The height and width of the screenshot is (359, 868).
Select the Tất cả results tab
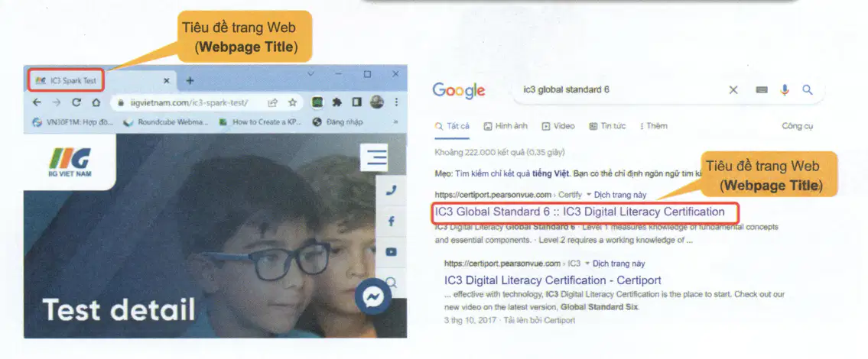pos(453,126)
